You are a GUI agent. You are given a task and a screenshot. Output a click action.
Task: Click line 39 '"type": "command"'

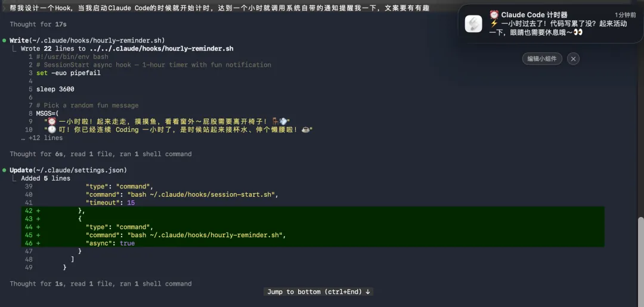[119, 187]
